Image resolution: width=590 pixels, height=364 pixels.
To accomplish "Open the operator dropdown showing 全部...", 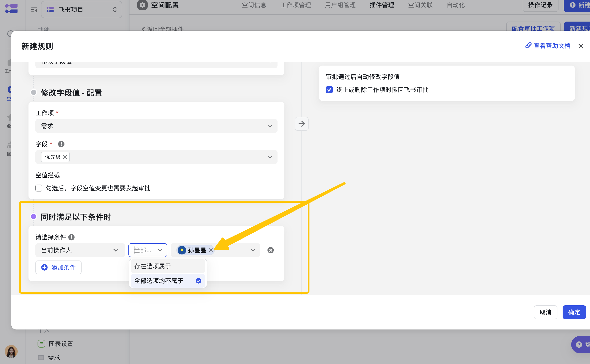I will click(148, 250).
